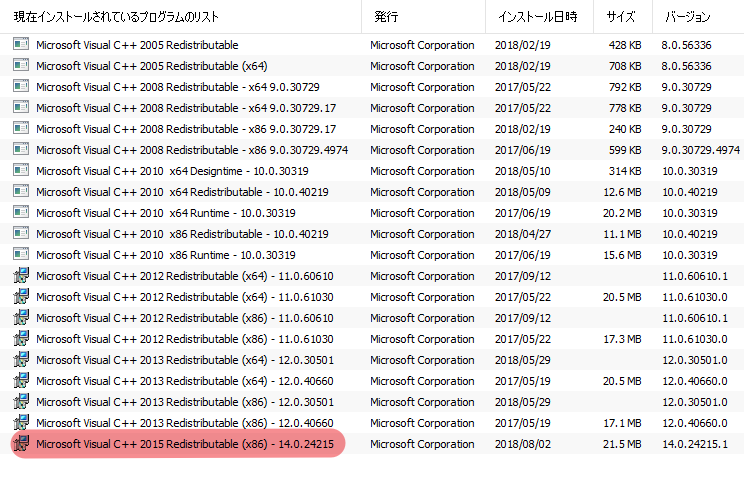744x478 pixels.
Task: Click the 599 KB size cell
Action: coord(625,150)
